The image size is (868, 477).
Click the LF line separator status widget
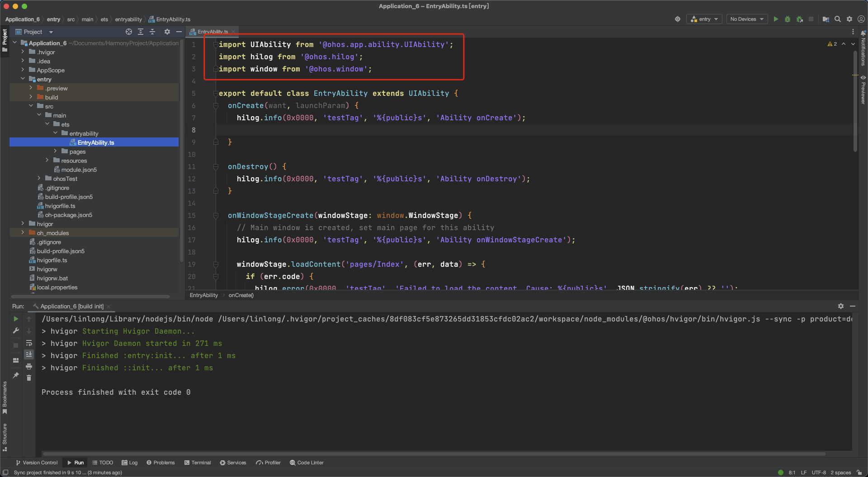[804, 472]
